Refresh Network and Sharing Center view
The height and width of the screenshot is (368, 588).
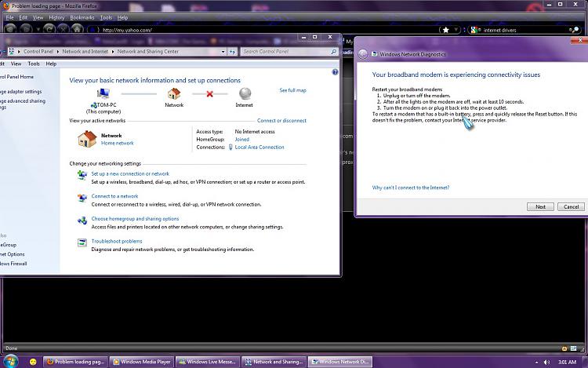(233, 52)
